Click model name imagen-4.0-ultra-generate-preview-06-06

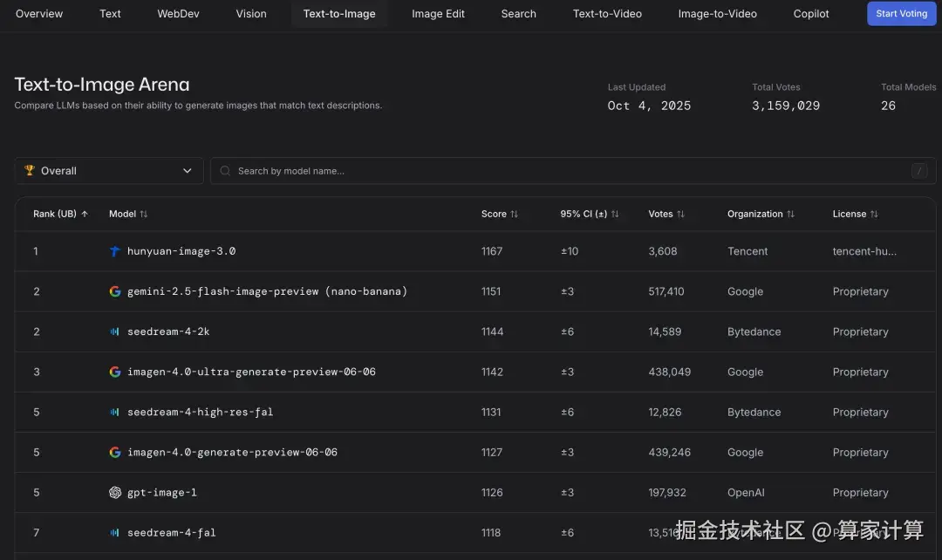(x=251, y=372)
